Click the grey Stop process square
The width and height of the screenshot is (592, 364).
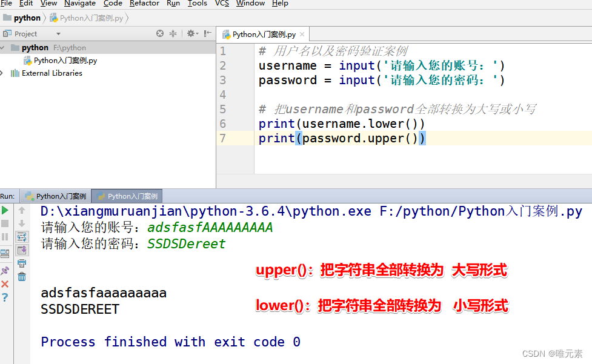click(5, 223)
